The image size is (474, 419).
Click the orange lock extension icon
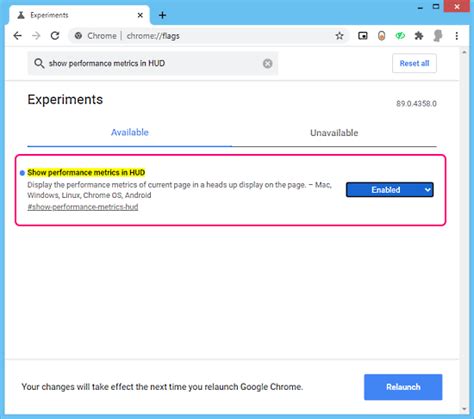tap(382, 36)
